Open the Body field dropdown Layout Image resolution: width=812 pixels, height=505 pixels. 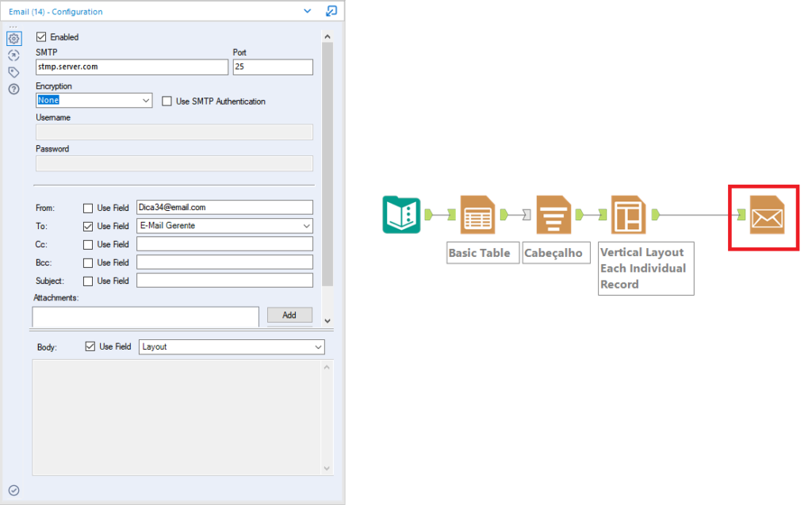(x=232, y=347)
